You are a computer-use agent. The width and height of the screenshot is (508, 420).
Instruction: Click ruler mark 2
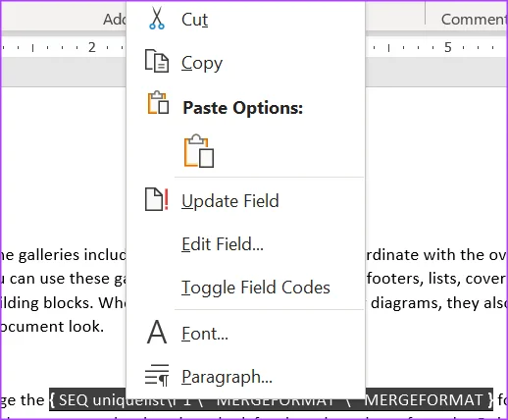click(x=92, y=47)
